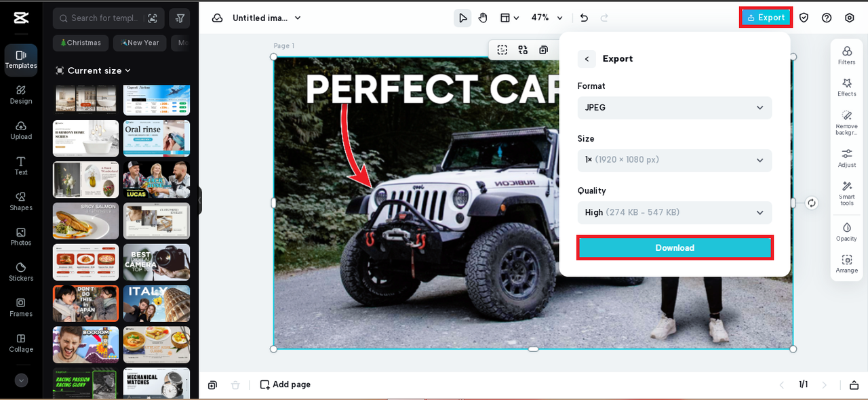Open the Filters panel

click(x=846, y=56)
